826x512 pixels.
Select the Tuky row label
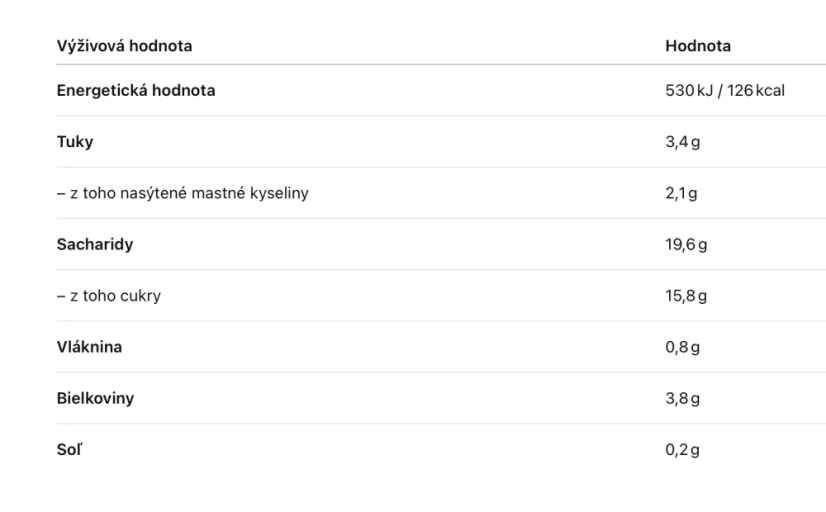pyautogui.click(x=75, y=142)
